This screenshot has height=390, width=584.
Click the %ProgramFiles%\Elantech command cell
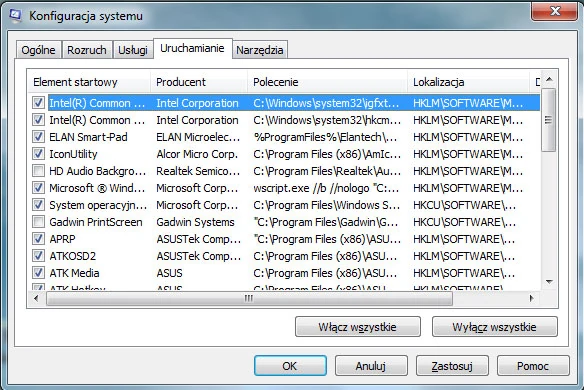point(326,137)
